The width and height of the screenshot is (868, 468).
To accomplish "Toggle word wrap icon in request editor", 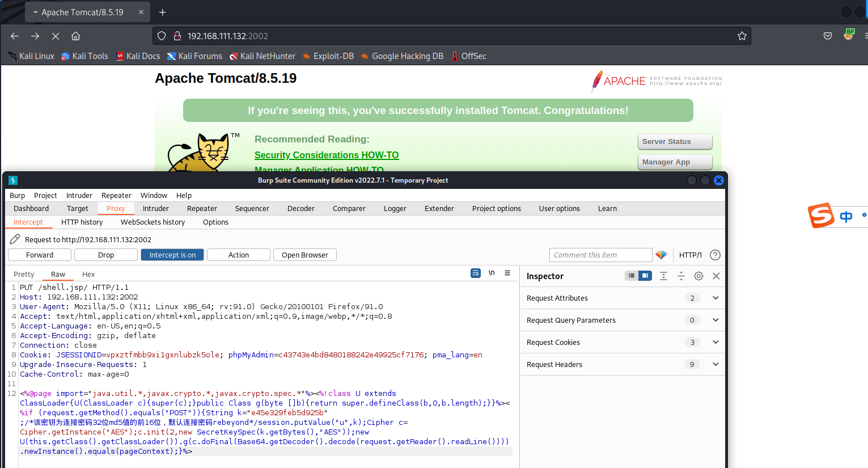I will coord(476,273).
